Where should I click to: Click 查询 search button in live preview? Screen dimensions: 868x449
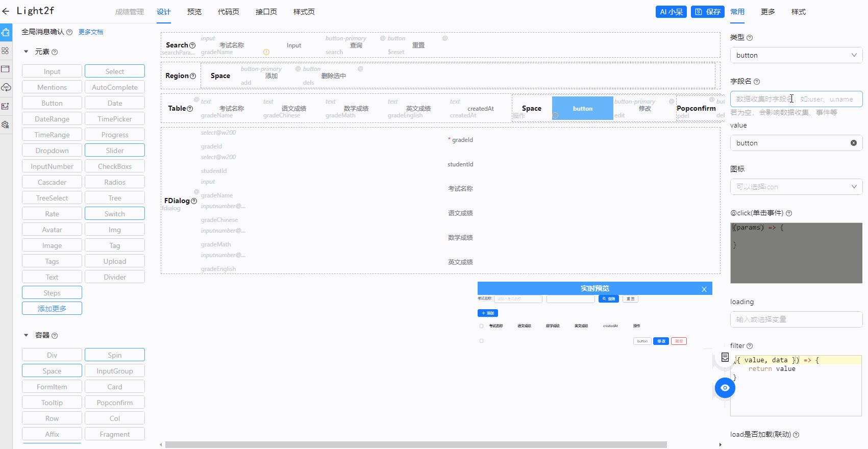[609, 299]
